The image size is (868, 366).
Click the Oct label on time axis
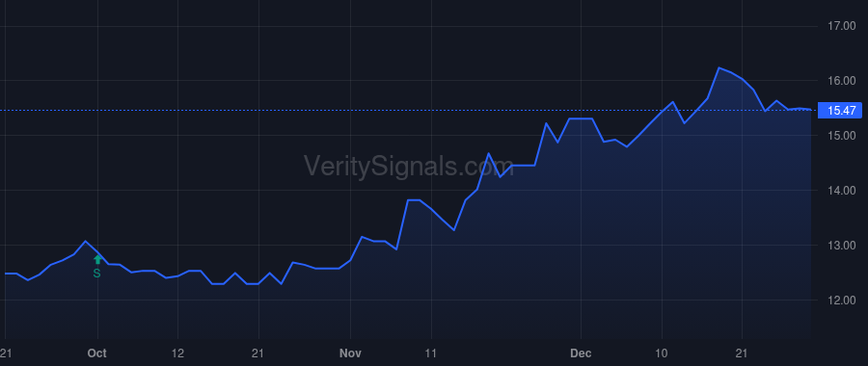tap(97, 353)
